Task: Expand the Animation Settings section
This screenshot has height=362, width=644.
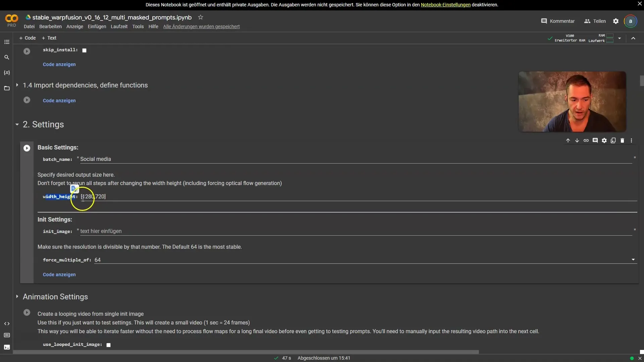Action: click(17, 297)
